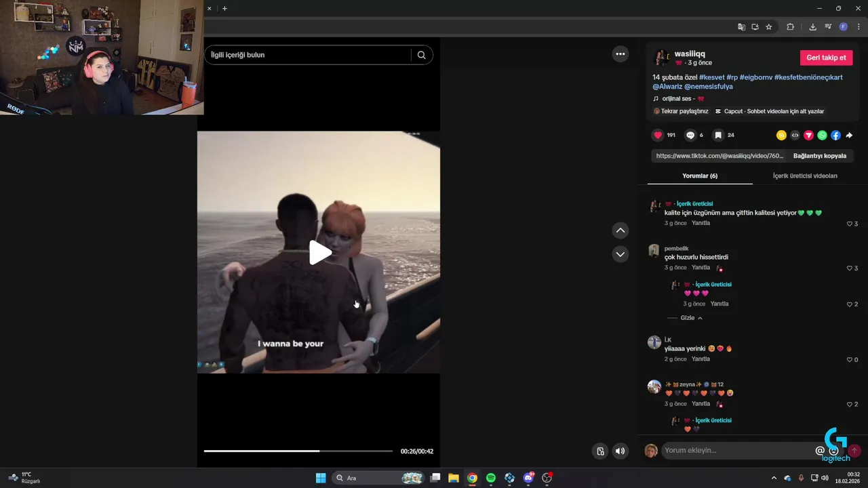Open the @nemesisfulya mention

tap(708, 87)
